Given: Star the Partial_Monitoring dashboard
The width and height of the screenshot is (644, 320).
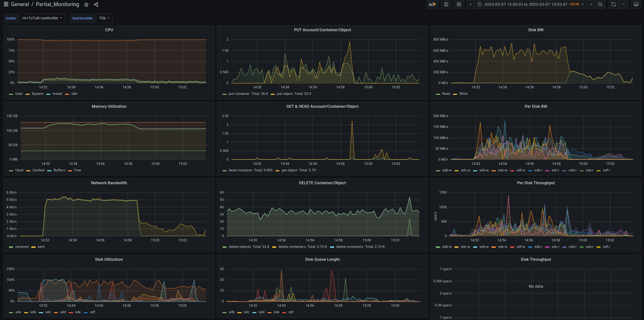Looking at the screenshot, I should tap(86, 5).
